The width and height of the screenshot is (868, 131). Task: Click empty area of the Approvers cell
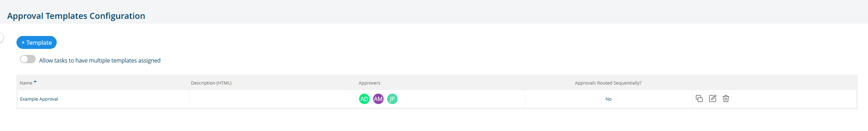click(x=462, y=99)
